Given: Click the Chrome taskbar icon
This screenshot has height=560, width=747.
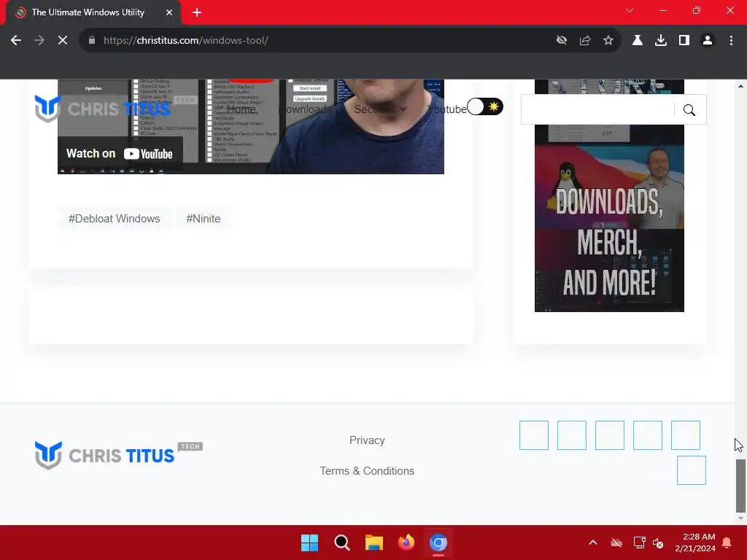Looking at the screenshot, I should point(438,542).
